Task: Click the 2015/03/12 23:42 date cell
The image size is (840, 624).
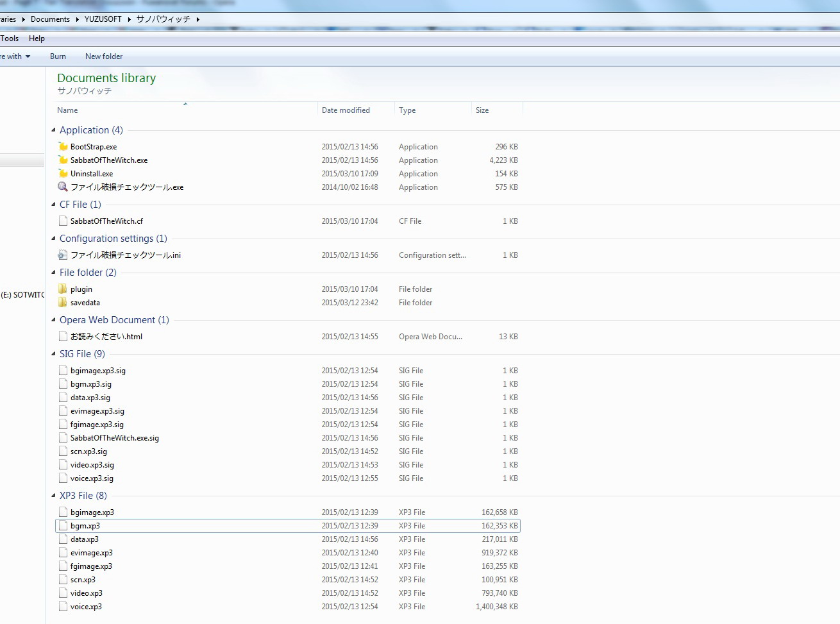Action: pyautogui.click(x=350, y=303)
